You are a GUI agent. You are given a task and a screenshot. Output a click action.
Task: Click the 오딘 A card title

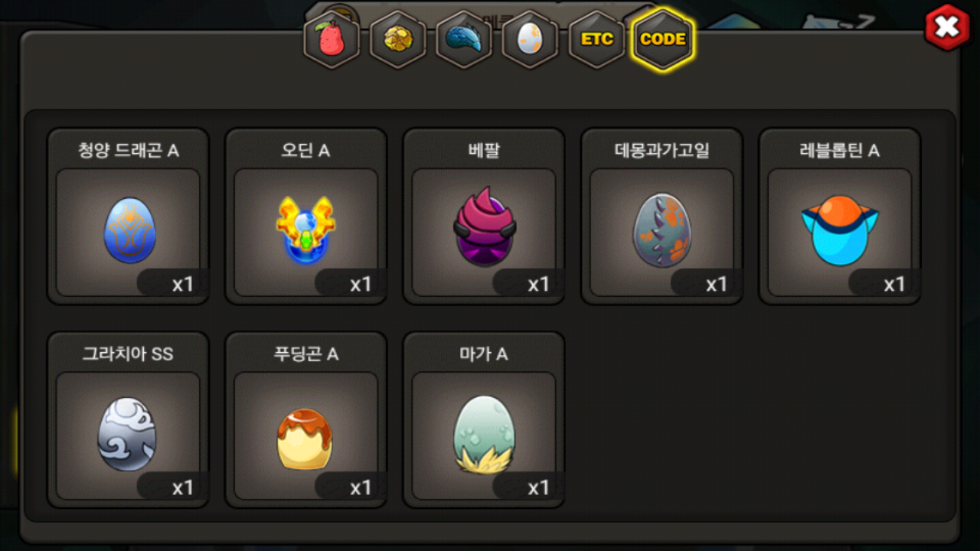pos(305,151)
